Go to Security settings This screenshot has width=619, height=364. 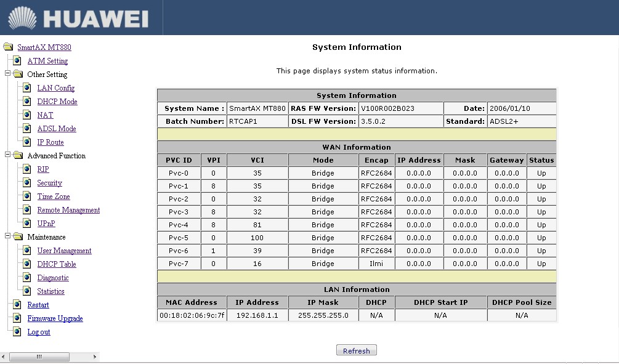pyautogui.click(x=49, y=183)
